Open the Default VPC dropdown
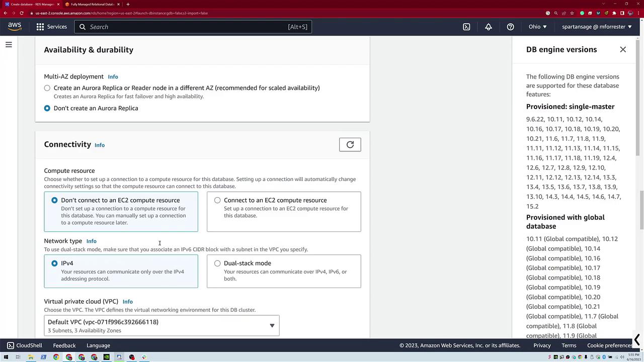This screenshot has height=362, width=644. [x=162, y=325]
